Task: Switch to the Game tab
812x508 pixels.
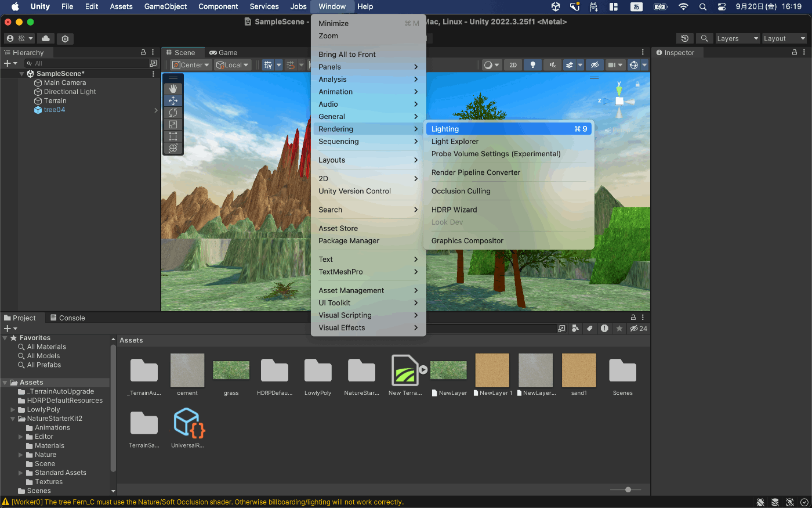Action: [x=223, y=52]
